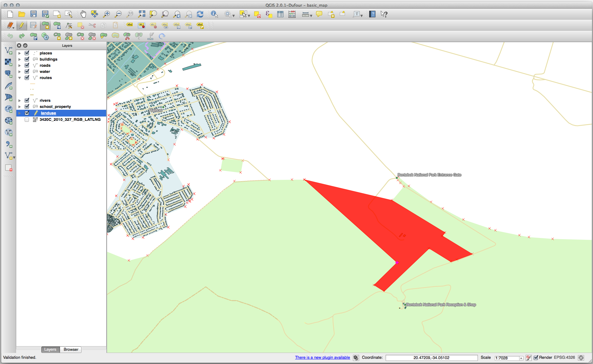Click the Zoom Full extent icon
The image size is (593, 364).
click(x=142, y=14)
